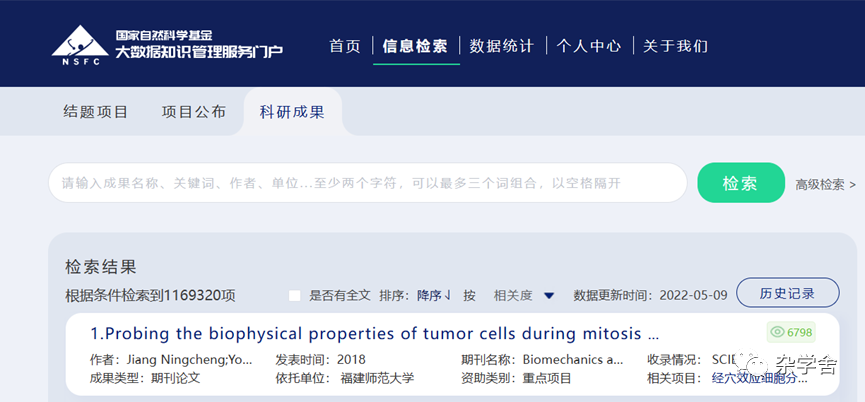Image resolution: width=865 pixels, height=402 pixels.
Task: Select the 科研成果 tab
Action: click(x=292, y=112)
